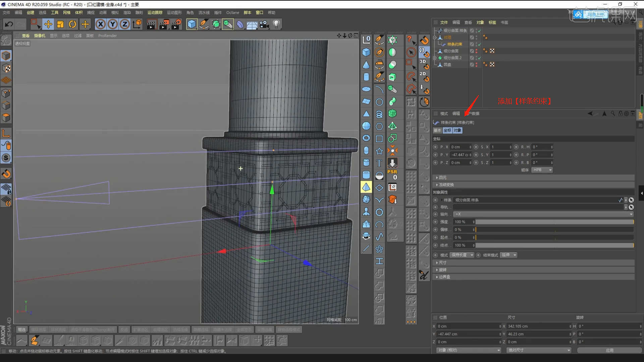Click the Star spline icon

click(x=379, y=151)
